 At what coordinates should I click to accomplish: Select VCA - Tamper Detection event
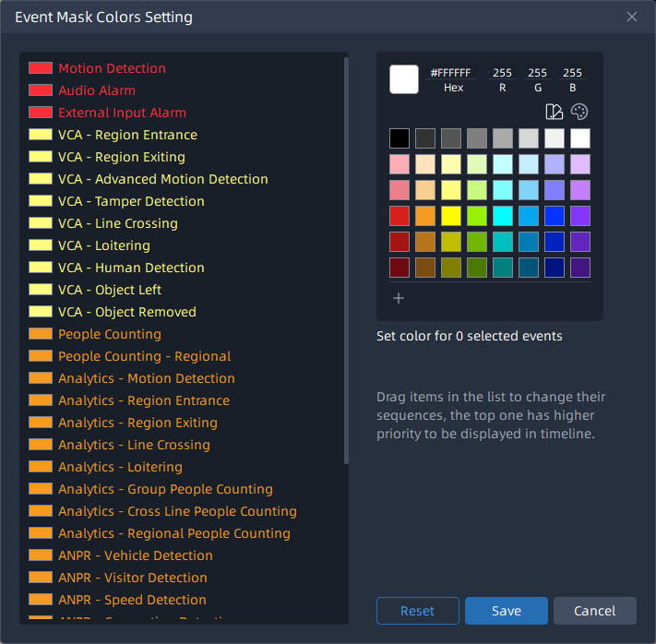click(x=131, y=201)
